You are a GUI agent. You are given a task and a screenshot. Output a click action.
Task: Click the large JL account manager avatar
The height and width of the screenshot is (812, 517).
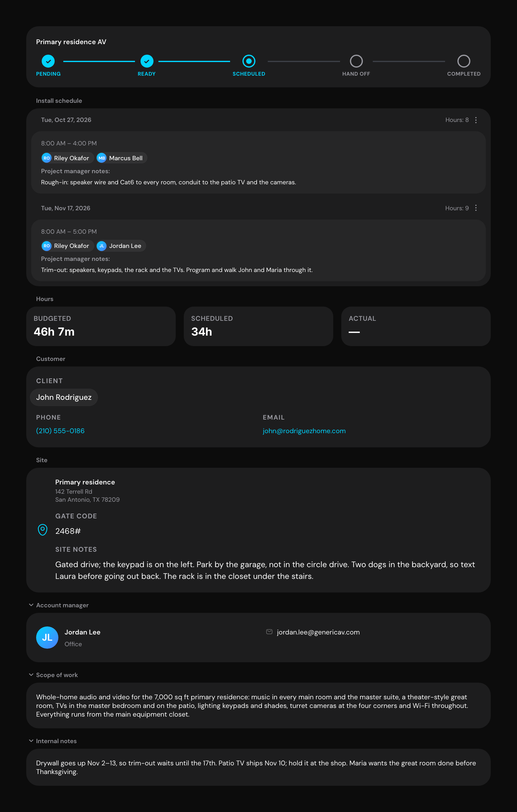coord(47,637)
